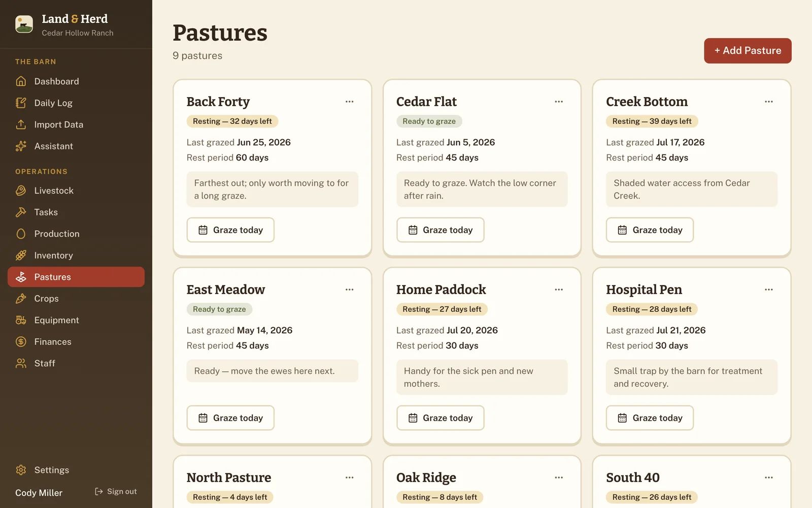Click the 'Shaded water access from Cedar Creek' note
812x508 pixels.
click(x=692, y=189)
